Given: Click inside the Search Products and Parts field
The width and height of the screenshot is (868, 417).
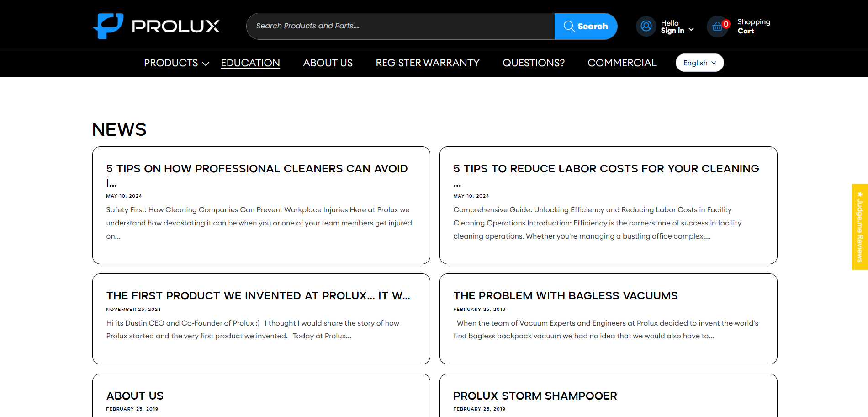Looking at the screenshot, I should (x=397, y=26).
